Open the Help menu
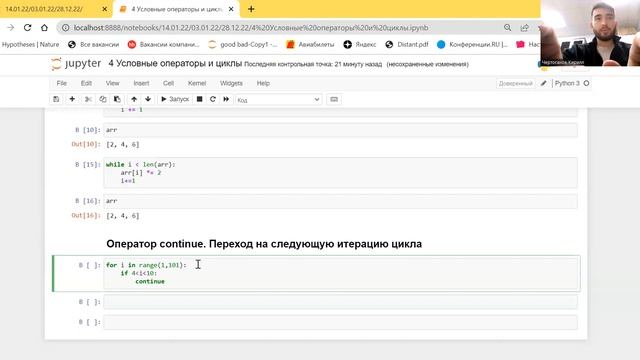 (x=263, y=83)
